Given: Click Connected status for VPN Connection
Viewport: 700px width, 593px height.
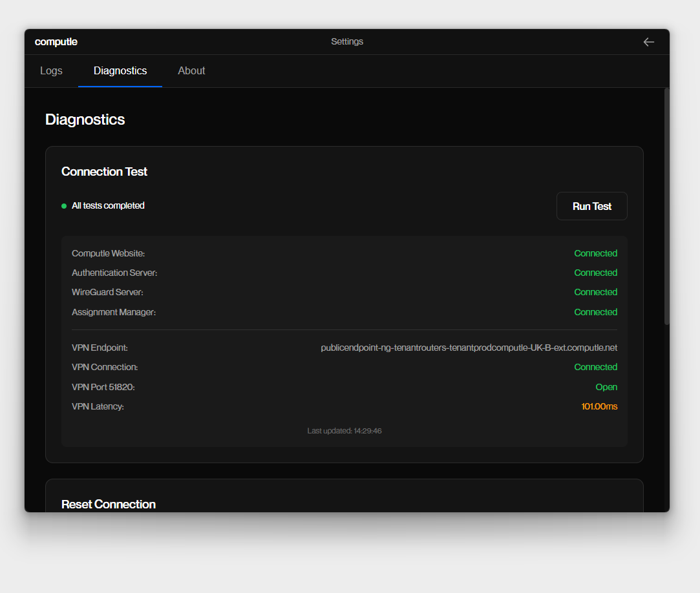Looking at the screenshot, I should pyautogui.click(x=595, y=367).
